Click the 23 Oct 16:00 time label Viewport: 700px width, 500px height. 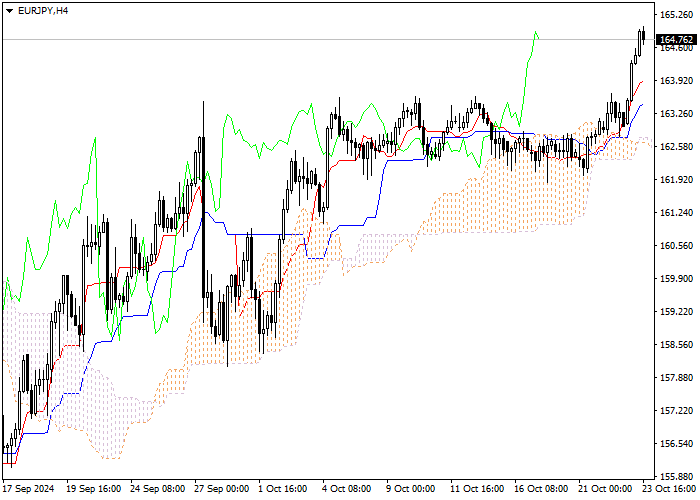coord(669,489)
